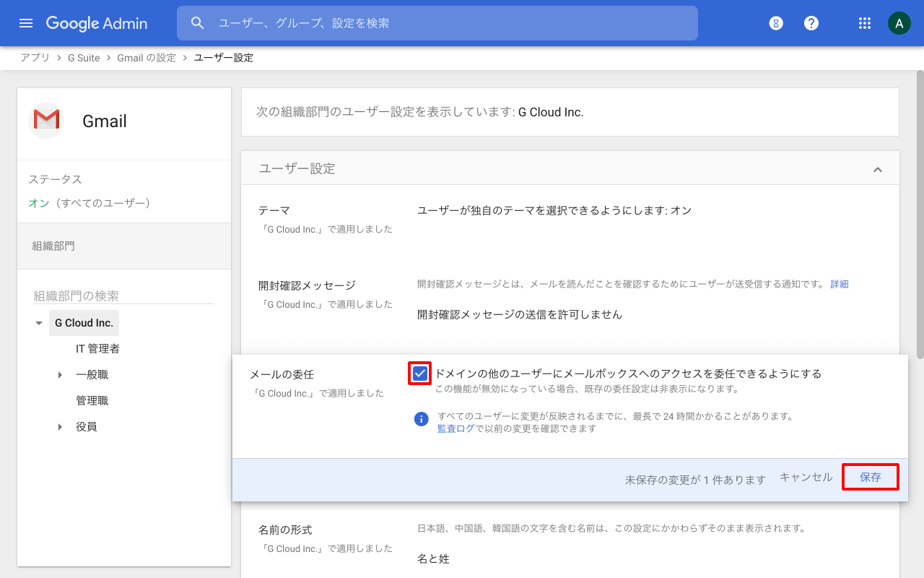Open the 監査ログ link
The height and width of the screenshot is (578, 924).
456,428
